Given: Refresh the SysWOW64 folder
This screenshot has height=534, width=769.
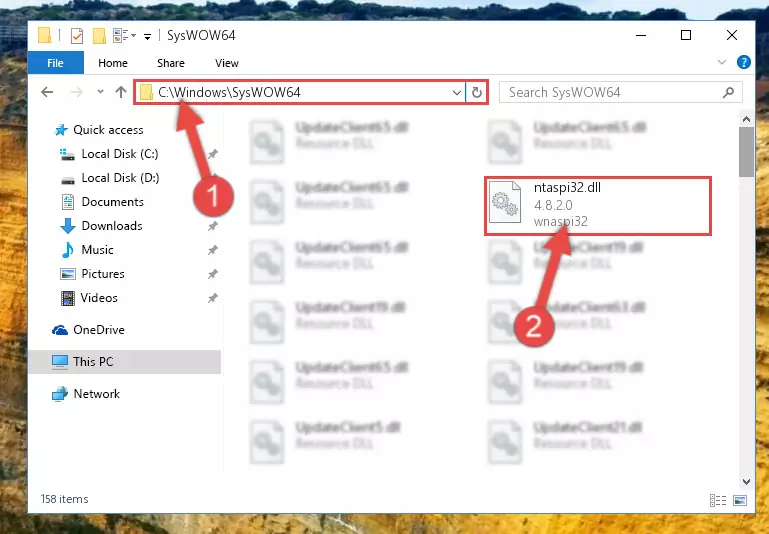Looking at the screenshot, I should tap(477, 92).
